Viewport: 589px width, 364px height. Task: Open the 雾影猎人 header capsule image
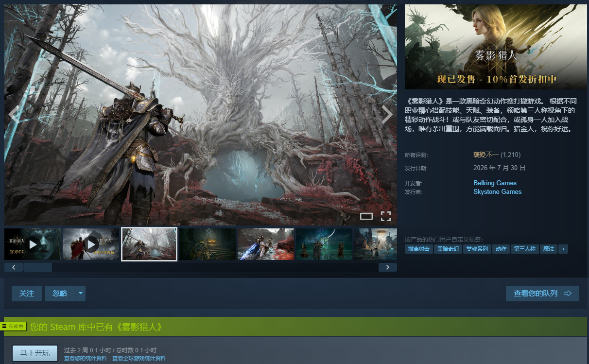pos(496,47)
